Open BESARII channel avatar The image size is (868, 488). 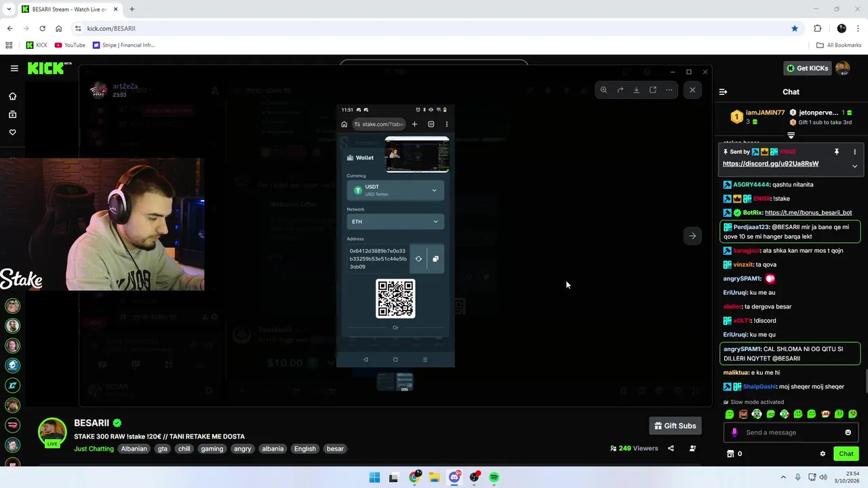tap(52, 432)
